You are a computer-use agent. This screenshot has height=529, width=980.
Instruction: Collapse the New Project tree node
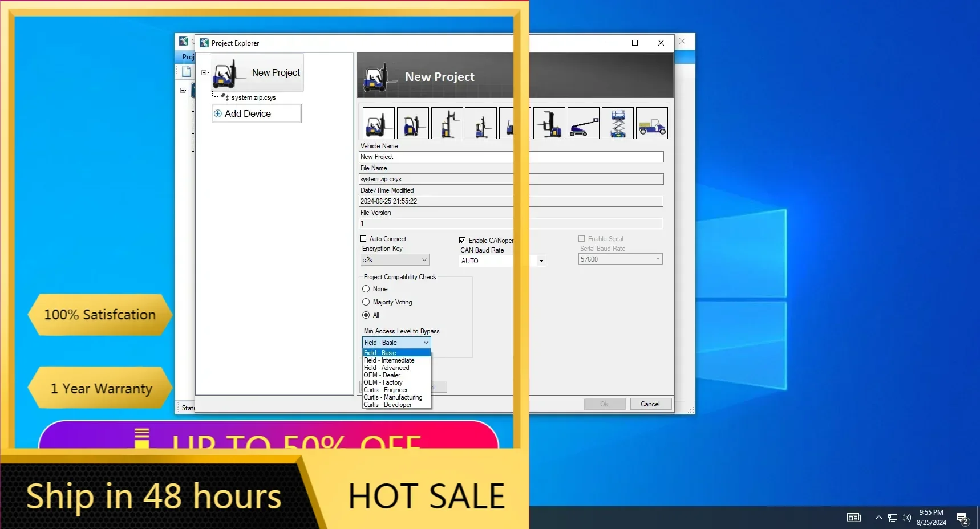[x=204, y=72]
